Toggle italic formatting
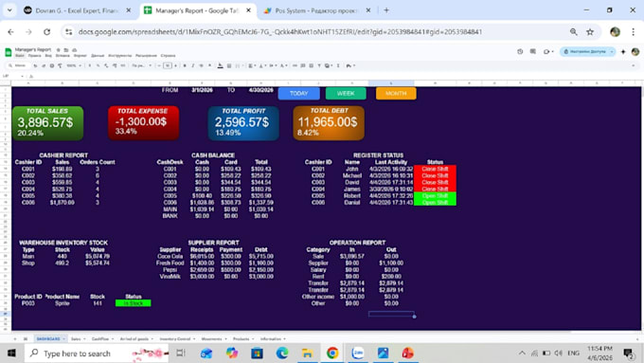644x363 pixels. (192, 65)
